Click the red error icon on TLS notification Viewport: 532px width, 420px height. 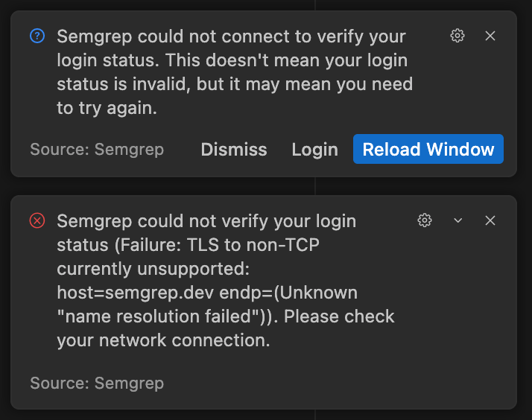tap(37, 220)
